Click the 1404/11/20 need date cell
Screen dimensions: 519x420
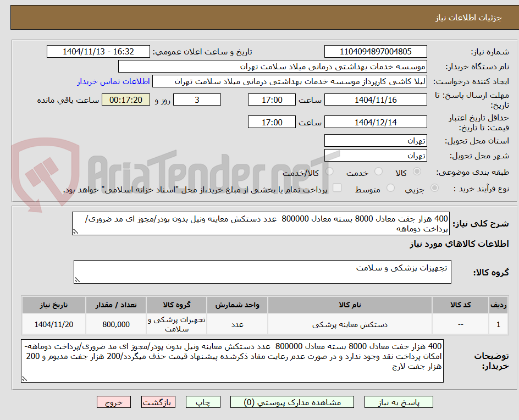54,324
